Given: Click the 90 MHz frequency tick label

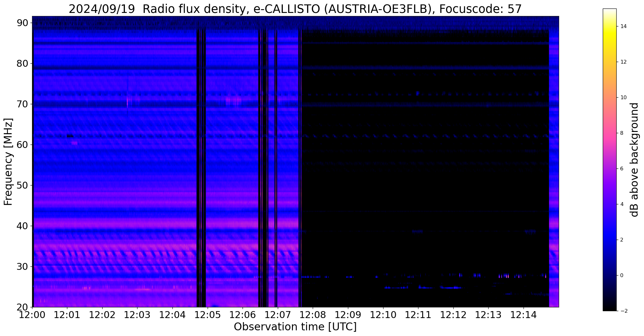Looking at the screenshot, I should click(x=22, y=23).
